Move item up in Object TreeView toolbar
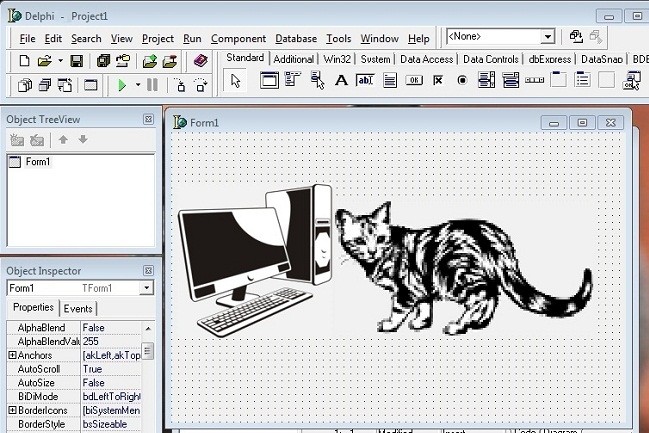 [x=63, y=140]
